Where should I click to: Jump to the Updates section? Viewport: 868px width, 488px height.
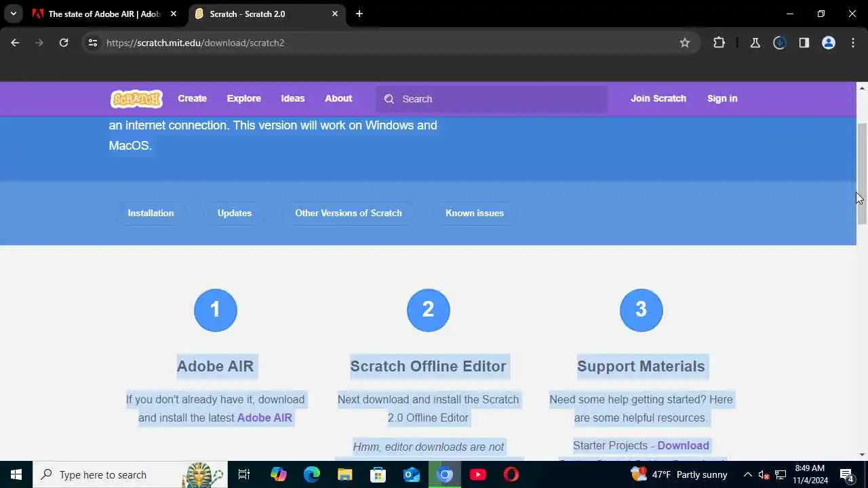click(x=235, y=213)
